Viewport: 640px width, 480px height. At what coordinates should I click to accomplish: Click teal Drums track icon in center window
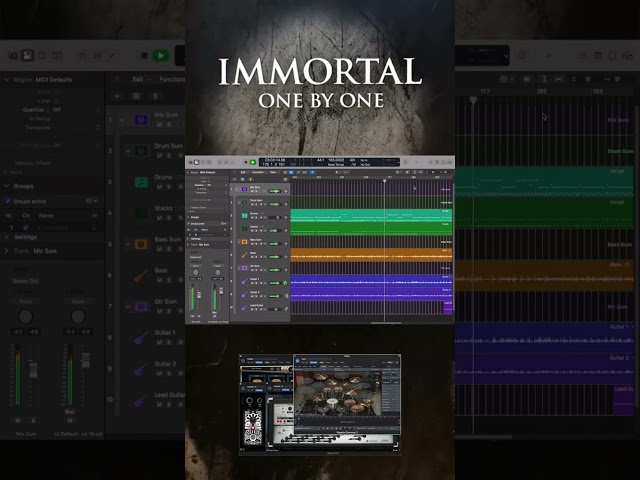click(244, 216)
